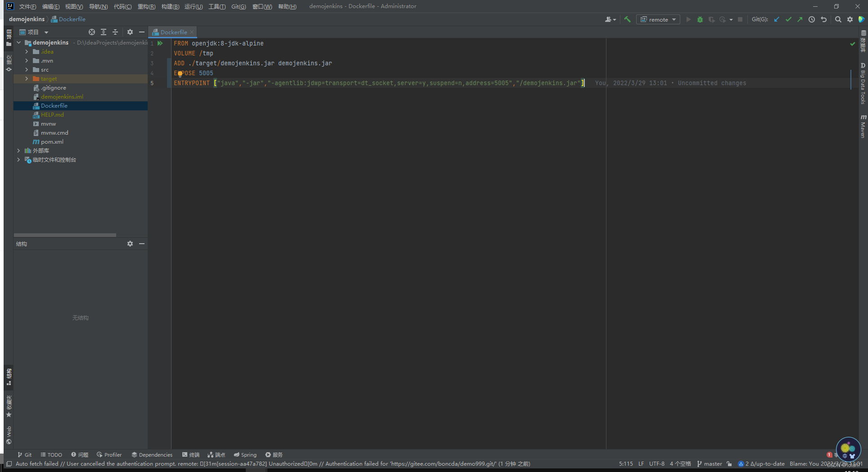Open the structure panel gear options
The height and width of the screenshot is (472, 868).
click(x=130, y=244)
